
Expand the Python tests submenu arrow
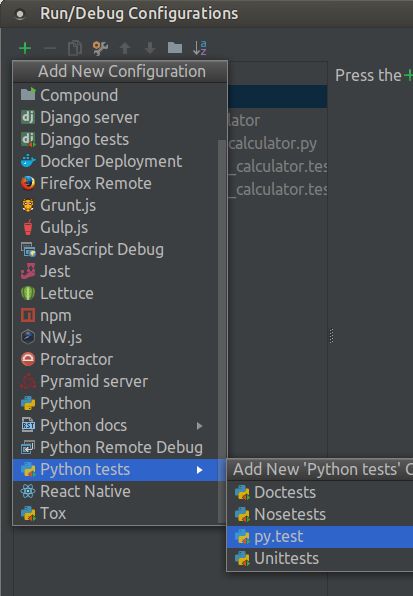[199, 470]
